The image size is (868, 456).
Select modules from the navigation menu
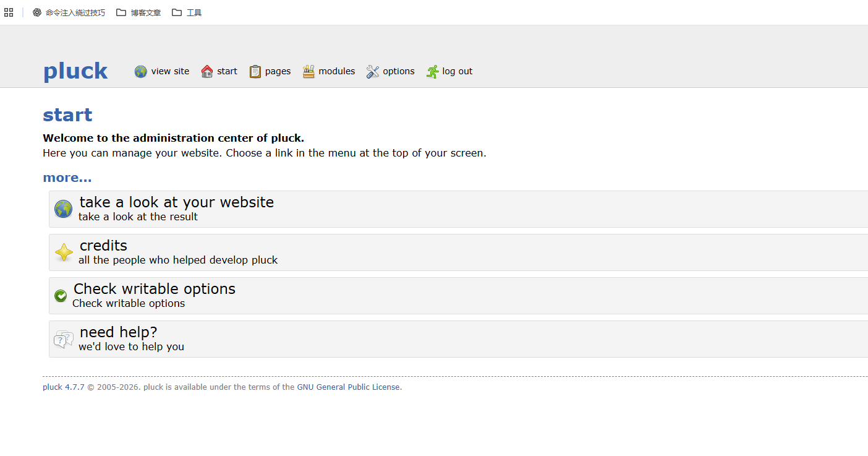coord(336,72)
